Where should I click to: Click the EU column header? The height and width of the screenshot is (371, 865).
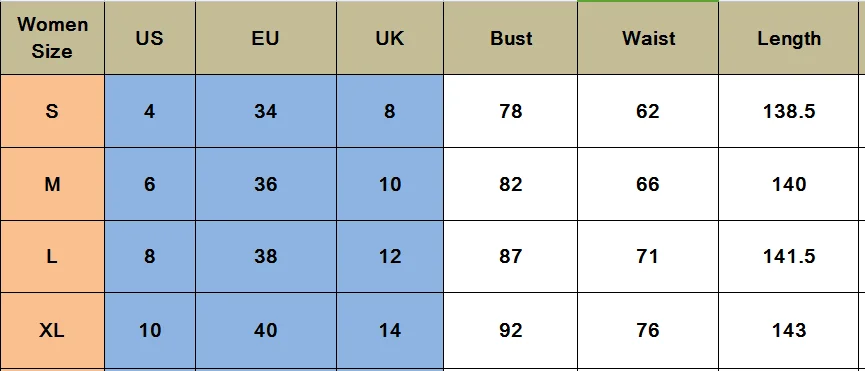[x=265, y=38]
